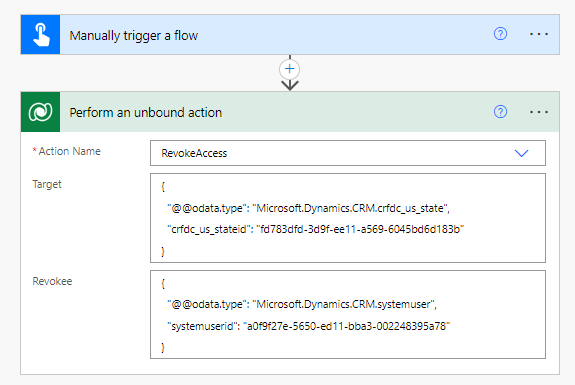The height and width of the screenshot is (385, 575).
Task: Click the Revokee field label
Action: (52, 281)
